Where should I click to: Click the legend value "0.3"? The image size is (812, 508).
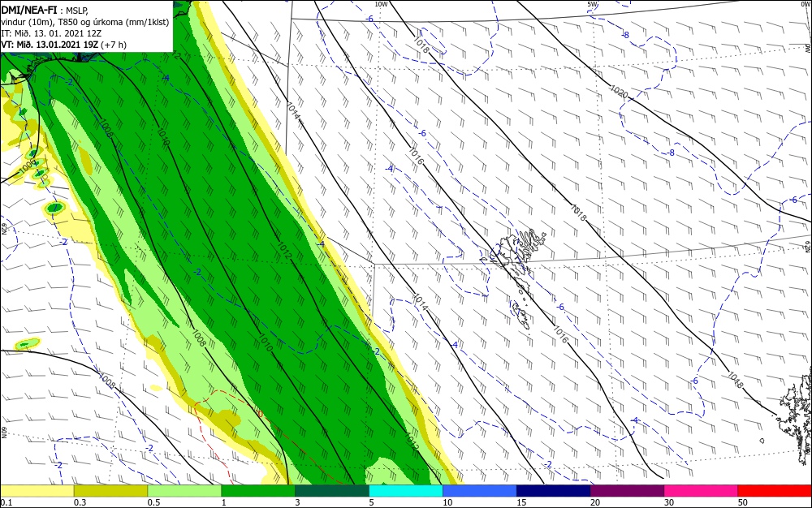coord(80,503)
